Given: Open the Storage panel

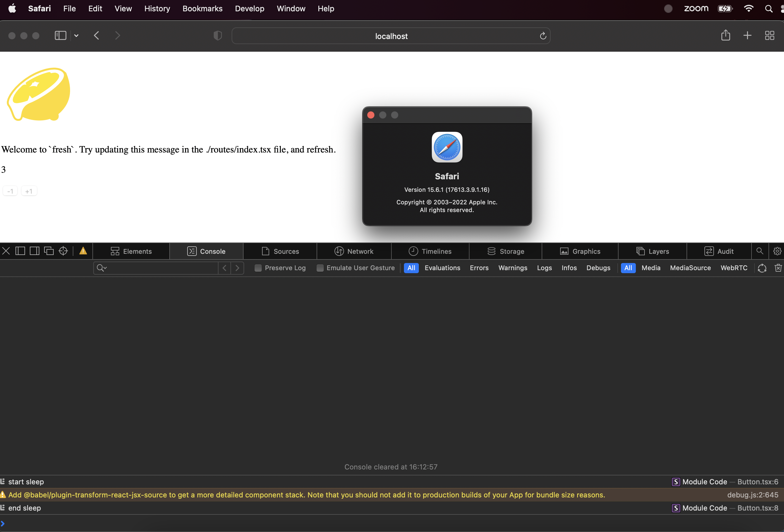Looking at the screenshot, I should pos(505,251).
